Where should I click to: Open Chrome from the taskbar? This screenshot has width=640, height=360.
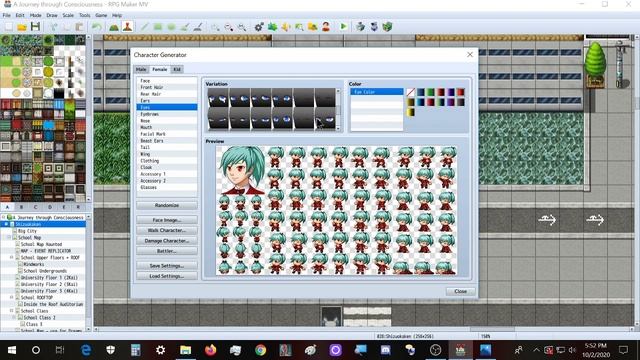pyautogui.click(x=260, y=350)
